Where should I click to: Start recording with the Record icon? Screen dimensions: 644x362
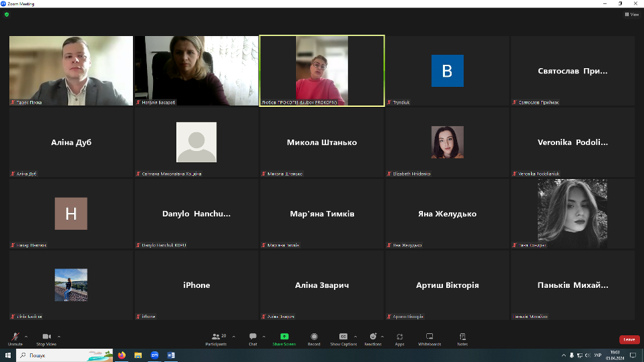coord(314,337)
